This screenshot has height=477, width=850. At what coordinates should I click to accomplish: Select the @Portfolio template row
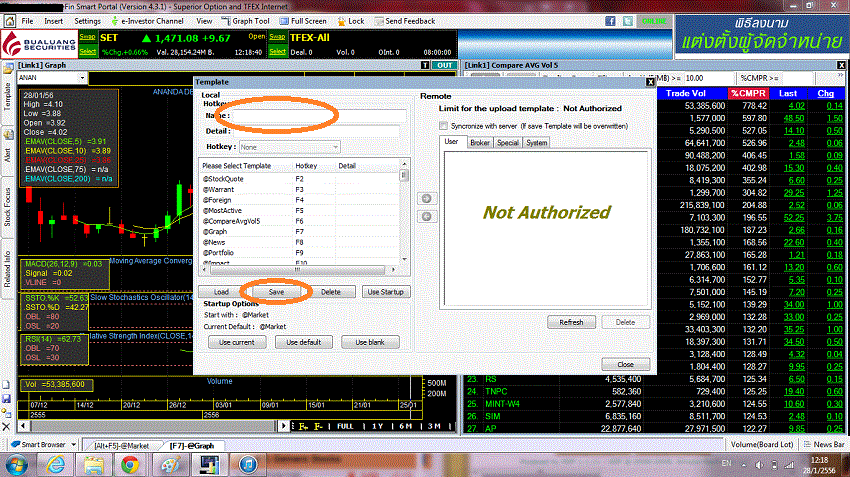coord(300,253)
